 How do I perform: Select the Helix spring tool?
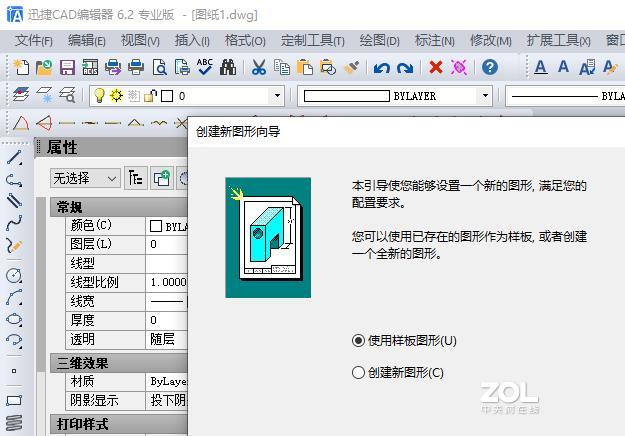click(x=14, y=423)
